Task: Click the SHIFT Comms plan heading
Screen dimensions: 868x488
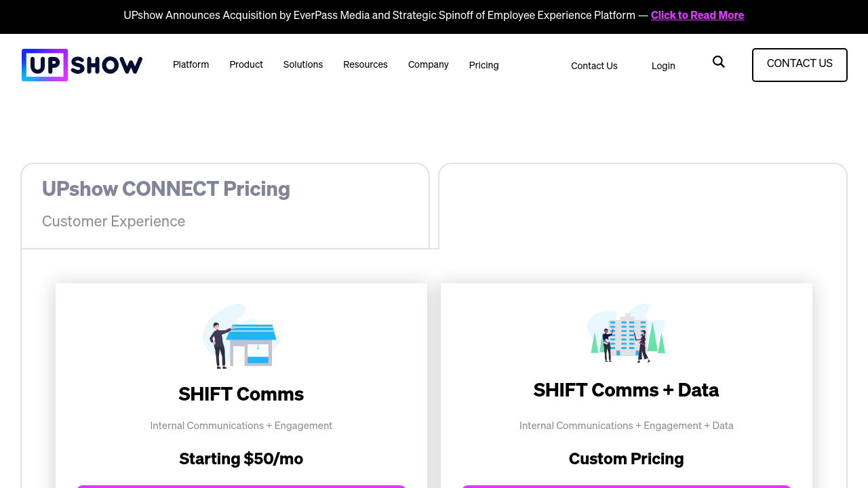Action: [x=241, y=394]
